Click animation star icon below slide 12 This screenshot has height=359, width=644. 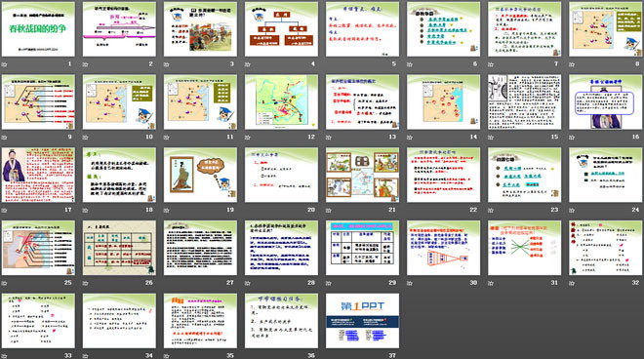coord(248,138)
